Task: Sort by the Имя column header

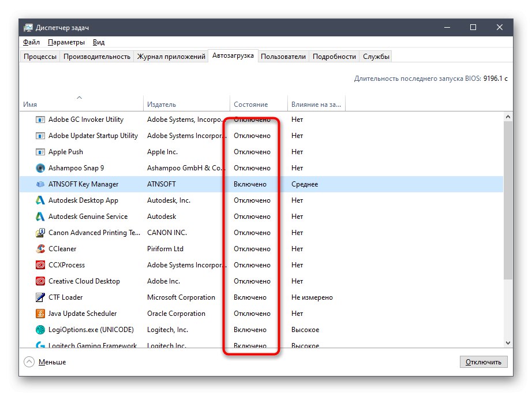Action: (x=81, y=105)
